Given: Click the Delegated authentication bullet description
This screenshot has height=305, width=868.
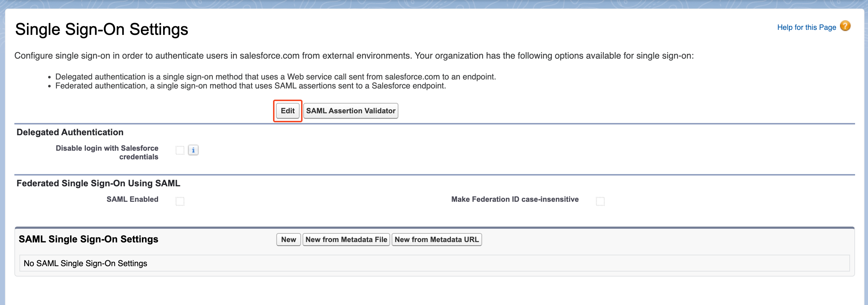Looking at the screenshot, I should pyautogui.click(x=276, y=77).
